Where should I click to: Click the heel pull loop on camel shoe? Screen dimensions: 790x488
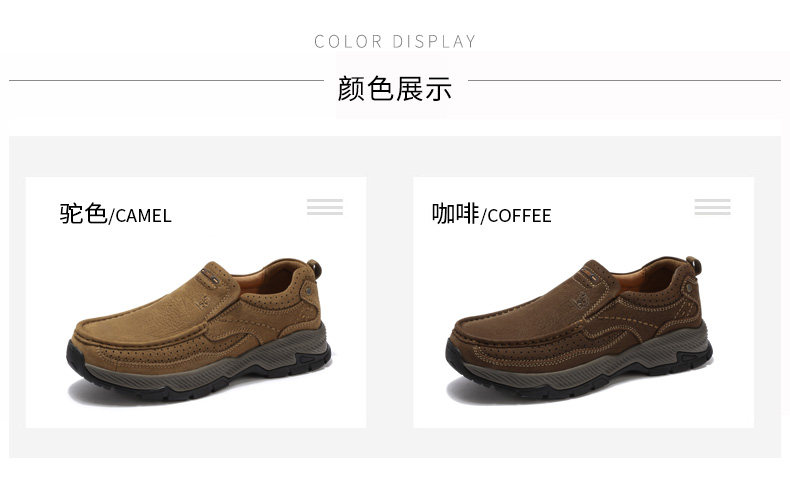click(315, 267)
